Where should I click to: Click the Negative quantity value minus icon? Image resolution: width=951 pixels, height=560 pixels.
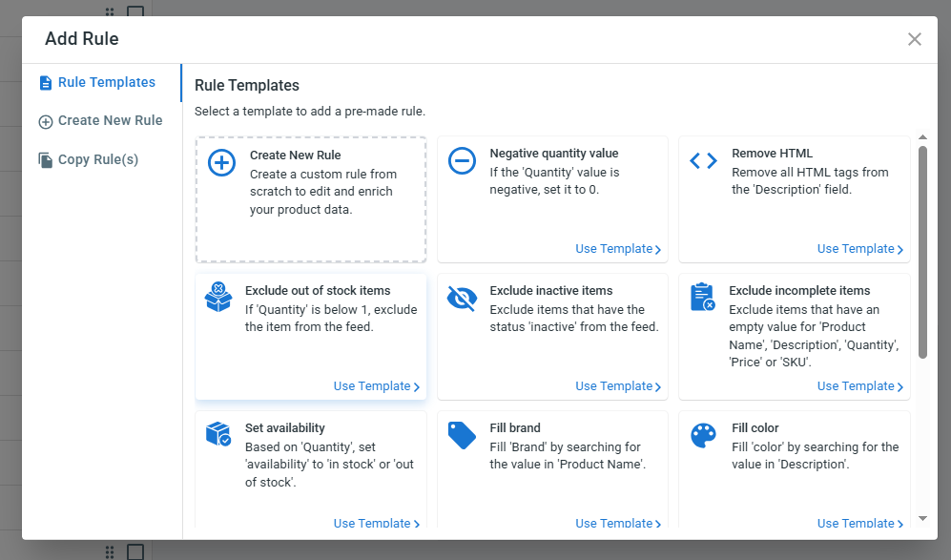pyautogui.click(x=462, y=161)
